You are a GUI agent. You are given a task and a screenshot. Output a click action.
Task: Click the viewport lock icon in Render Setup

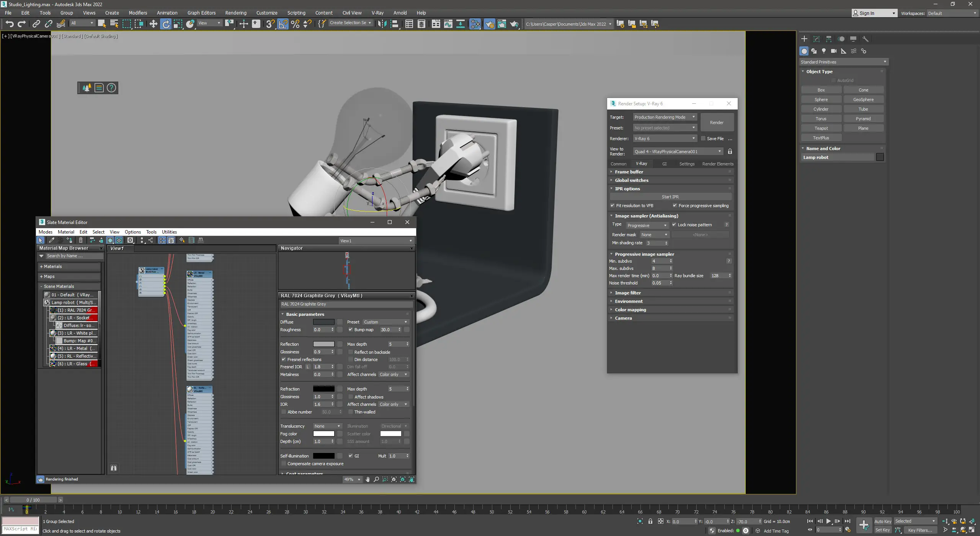click(x=730, y=152)
